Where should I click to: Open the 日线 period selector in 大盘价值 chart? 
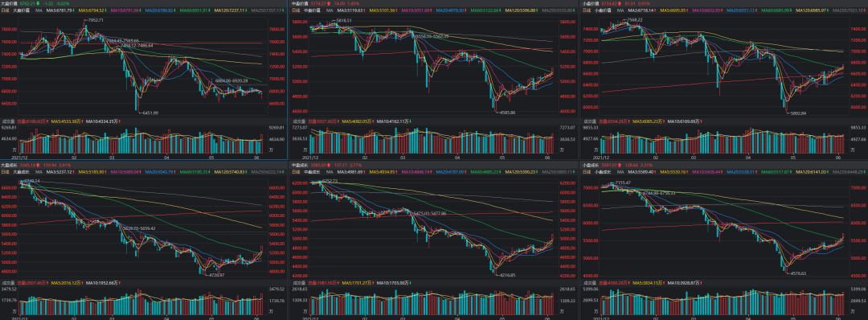(4, 10)
